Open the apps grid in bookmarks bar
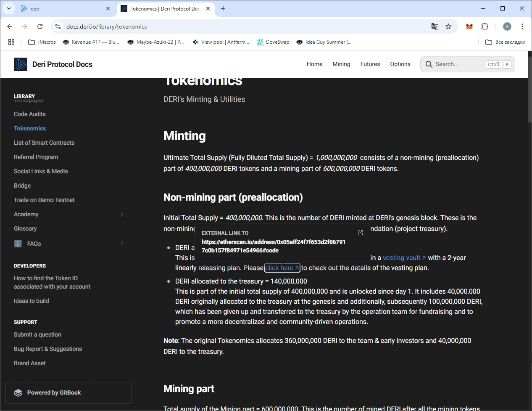The image size is (532, 411). pyautogui.click(x=11, y=42)
